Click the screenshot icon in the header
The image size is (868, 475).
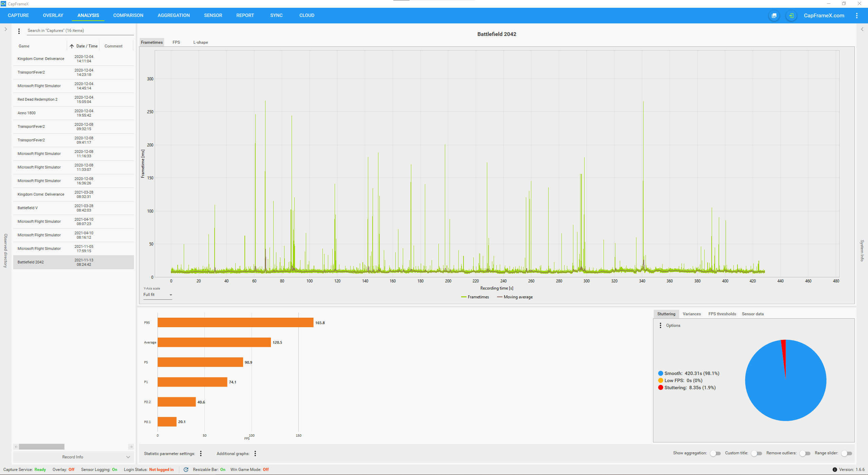pyautogui.click(x=774, y=16)
